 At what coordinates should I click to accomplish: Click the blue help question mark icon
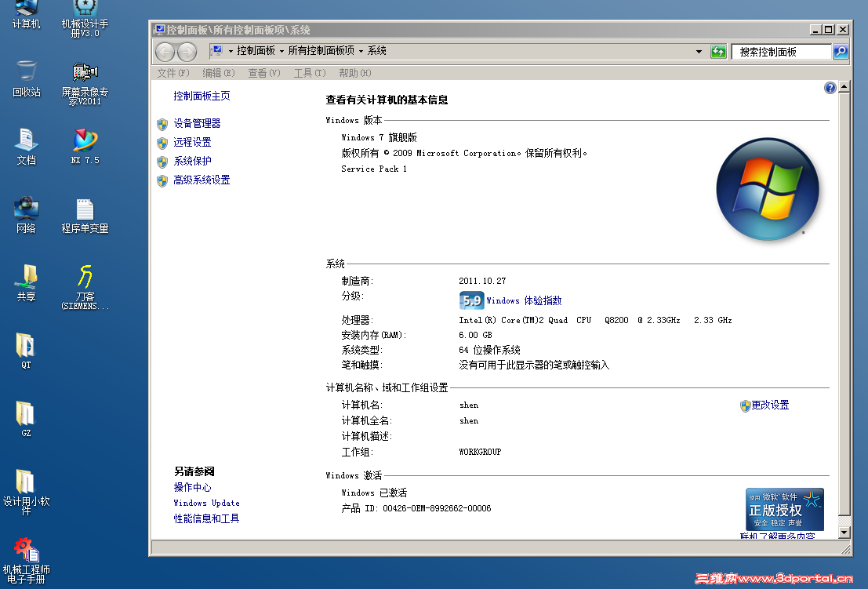(830, 87)
